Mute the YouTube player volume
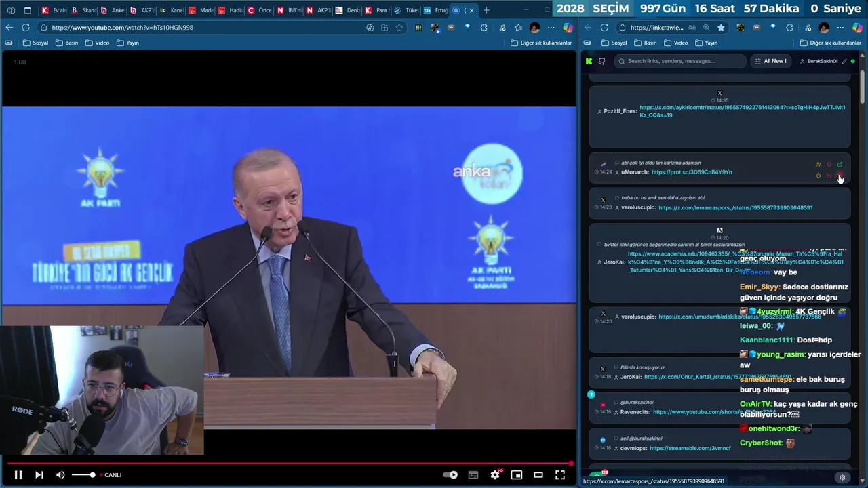 pyautogui.click(x=60, y=475)
